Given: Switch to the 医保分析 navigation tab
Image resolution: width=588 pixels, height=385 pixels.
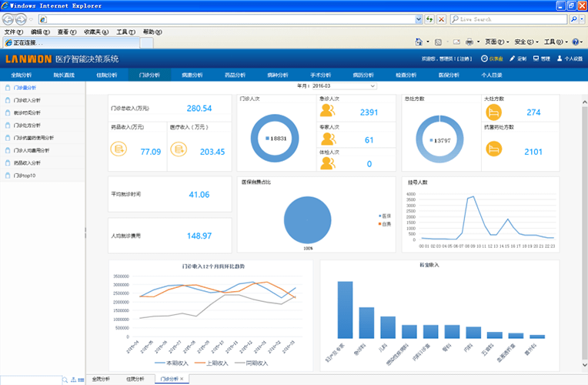Looking at the screenshot, I should point(449,75).
